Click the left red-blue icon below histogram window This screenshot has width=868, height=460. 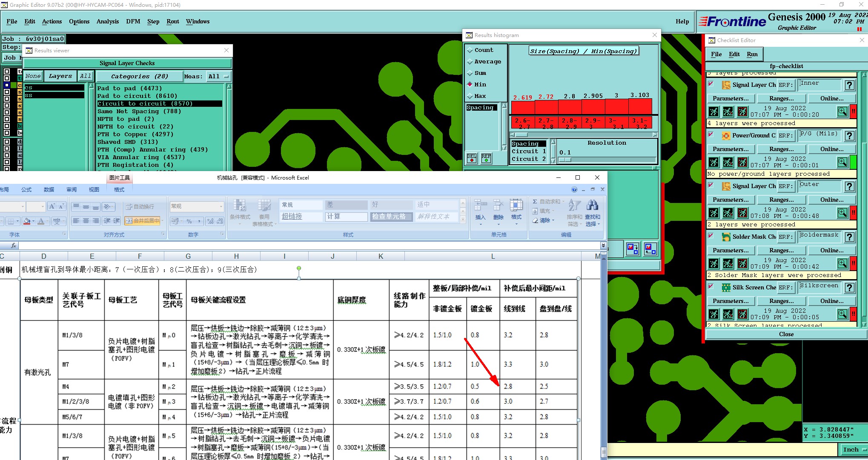(632, 249)
